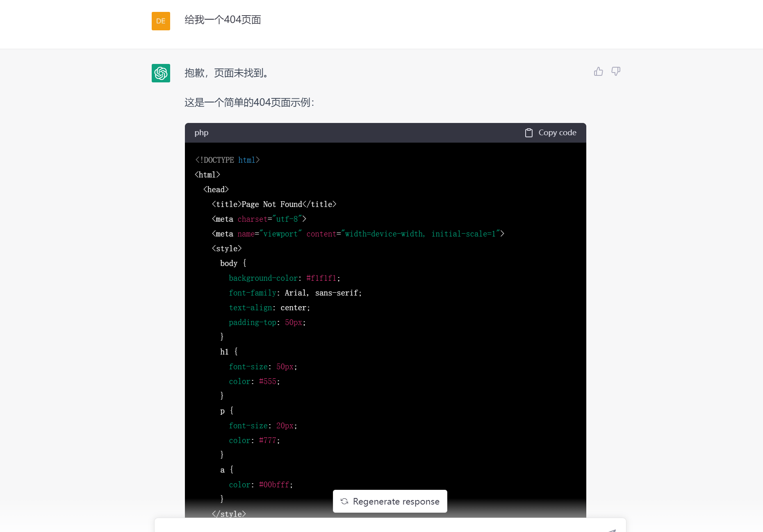Click the thumbs up feedback icon
The width and height of the screenshot is (763, 532).
pyautogui.click(x=598, y=72)
